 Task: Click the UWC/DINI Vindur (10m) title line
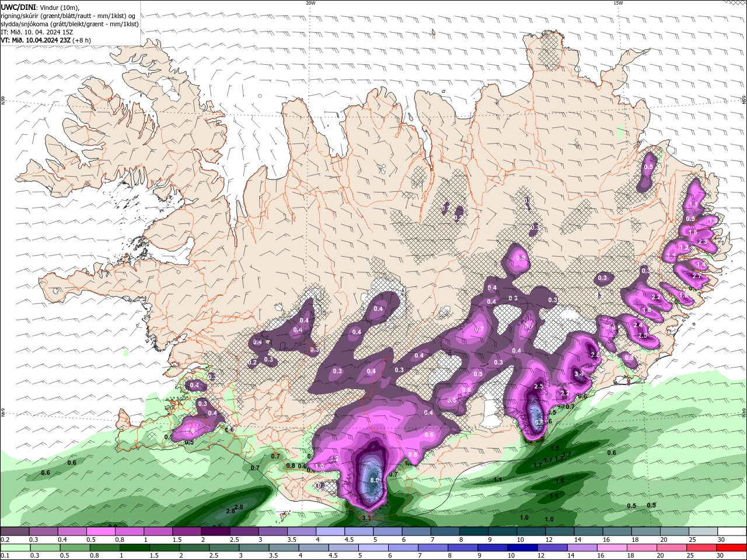point(40,7)
